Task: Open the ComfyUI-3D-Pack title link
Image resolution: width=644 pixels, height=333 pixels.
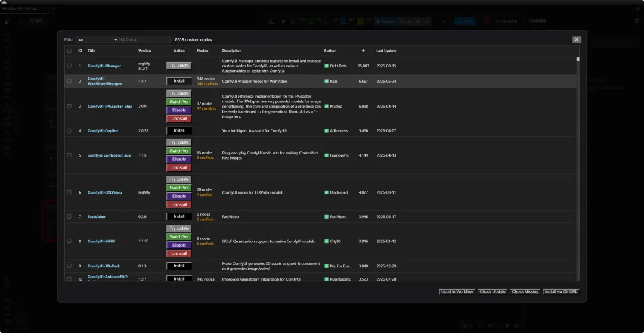Action: [104, 266]
